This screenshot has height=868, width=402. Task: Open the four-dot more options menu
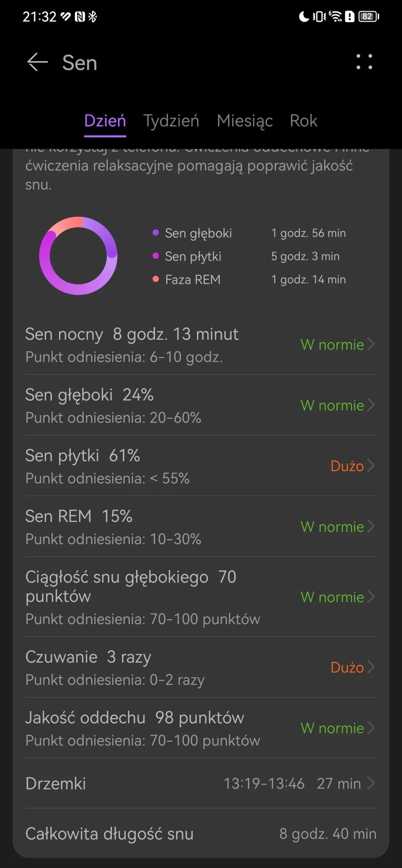(x=364, y=62)
